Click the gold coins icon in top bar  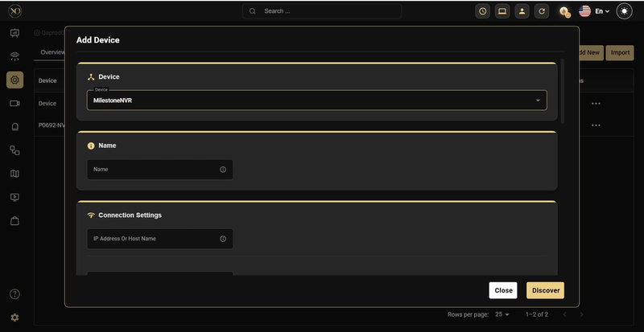coord(565,12)
